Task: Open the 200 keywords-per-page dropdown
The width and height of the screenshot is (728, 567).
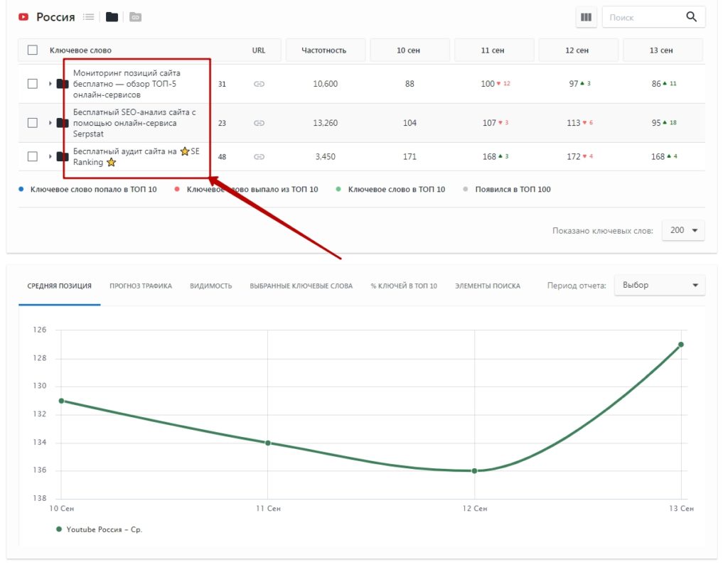Action: (683, 230)
